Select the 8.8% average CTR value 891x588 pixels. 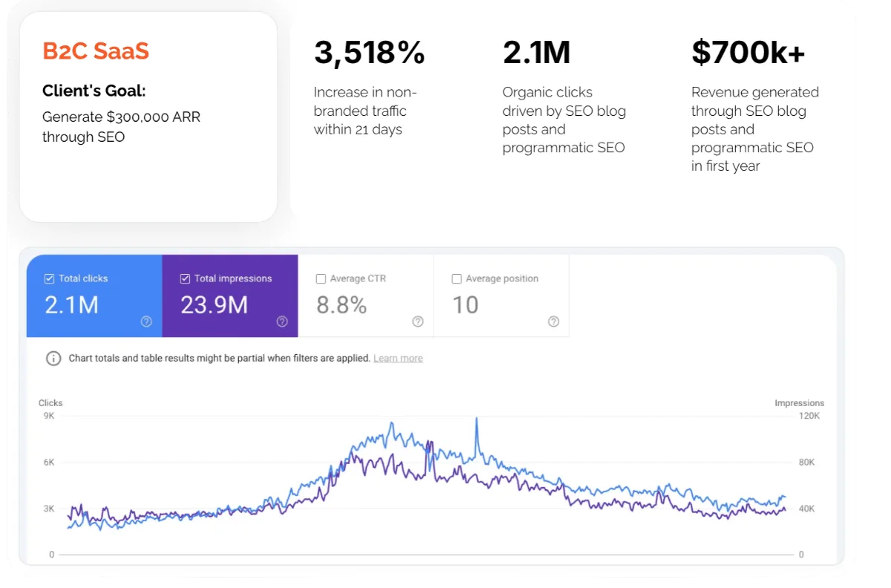[x=342, y=305]
